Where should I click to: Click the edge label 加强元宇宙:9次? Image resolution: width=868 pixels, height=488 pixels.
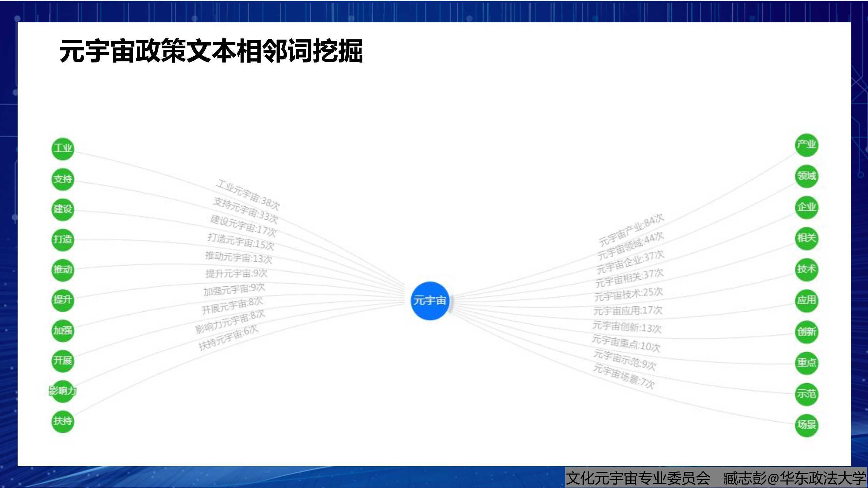click(234, 289)
